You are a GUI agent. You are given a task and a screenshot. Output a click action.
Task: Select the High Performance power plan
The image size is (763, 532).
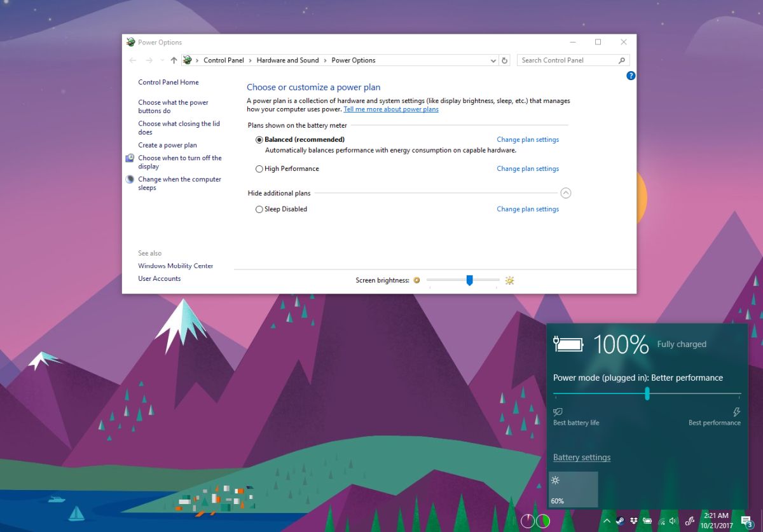[259, 168]
